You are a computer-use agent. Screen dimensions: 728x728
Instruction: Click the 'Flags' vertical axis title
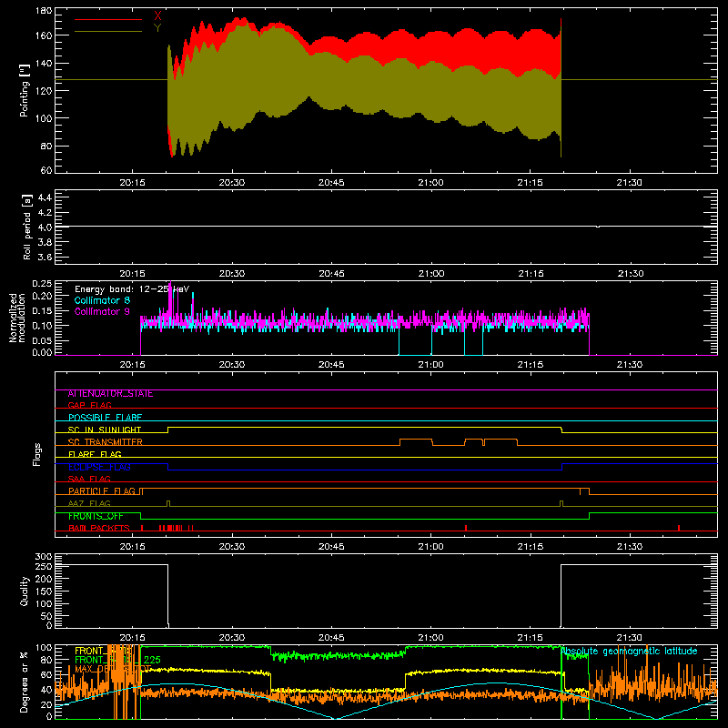pyautogui.click(x=37, y=454)
